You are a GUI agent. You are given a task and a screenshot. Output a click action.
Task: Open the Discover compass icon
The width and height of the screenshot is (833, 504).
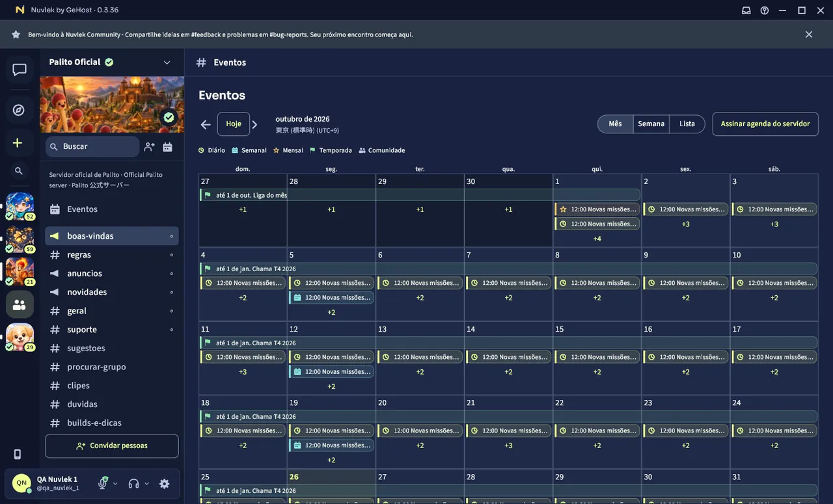[x=19, y=110]
